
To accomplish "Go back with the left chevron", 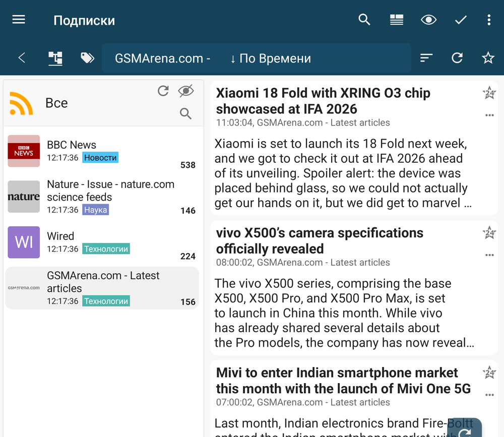I will point(22,58).
